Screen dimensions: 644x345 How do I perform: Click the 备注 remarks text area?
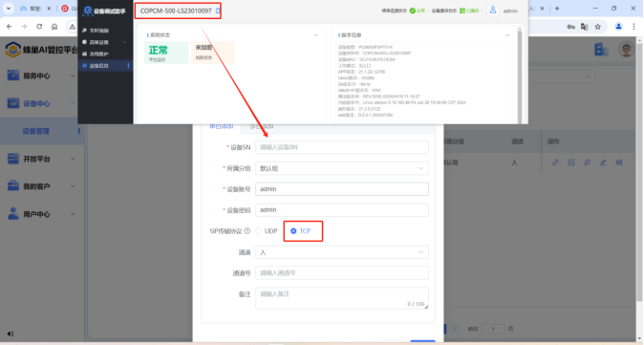tap(342, 298)
